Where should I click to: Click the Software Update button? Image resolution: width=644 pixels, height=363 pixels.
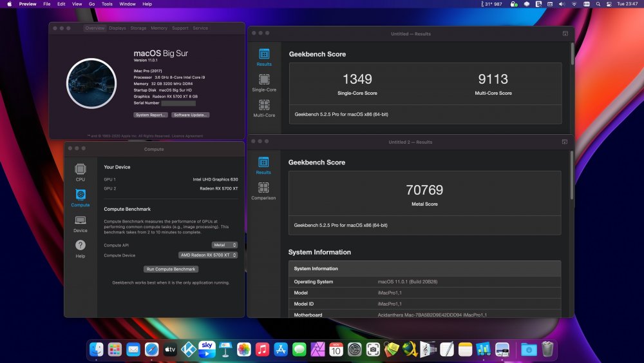point(191,115)
